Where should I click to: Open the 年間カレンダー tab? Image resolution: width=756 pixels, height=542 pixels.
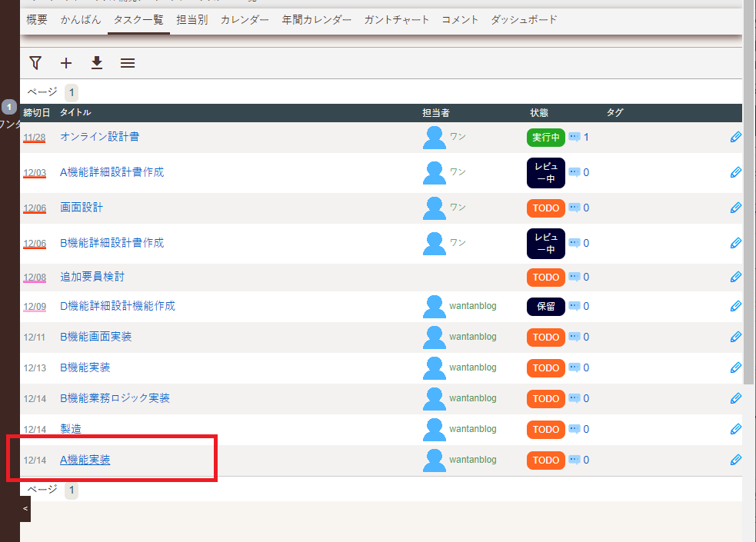[316, 20]
